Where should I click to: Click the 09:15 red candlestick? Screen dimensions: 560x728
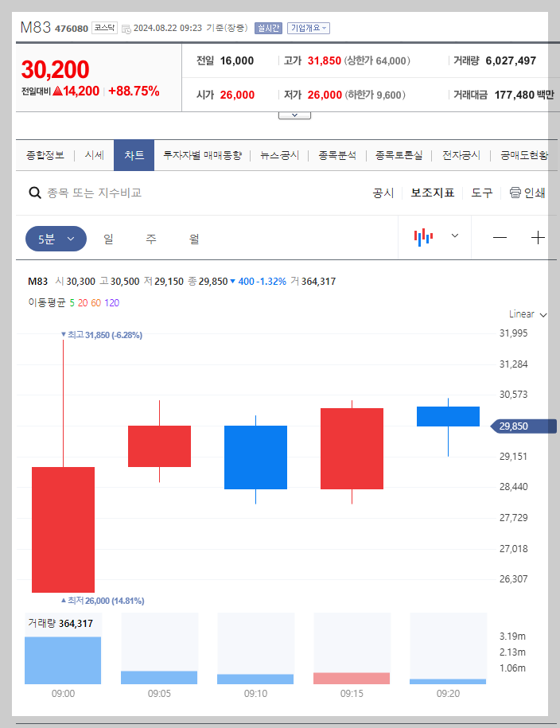pos(352,449)
